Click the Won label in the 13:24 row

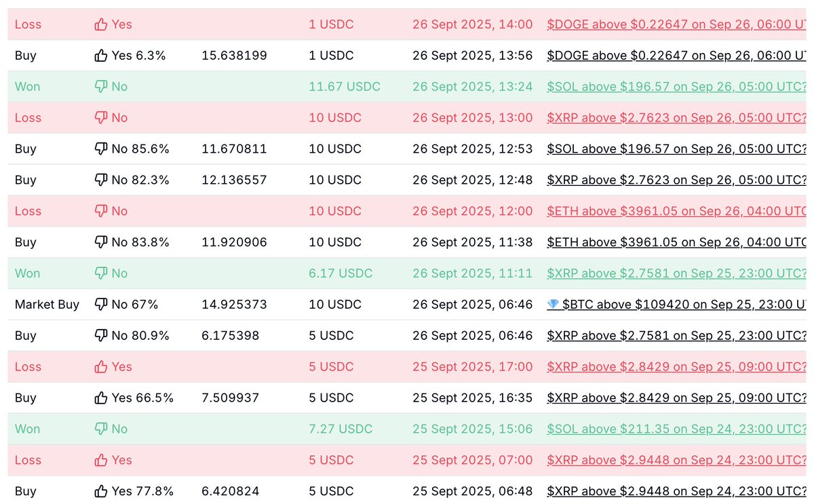(27, 87)
